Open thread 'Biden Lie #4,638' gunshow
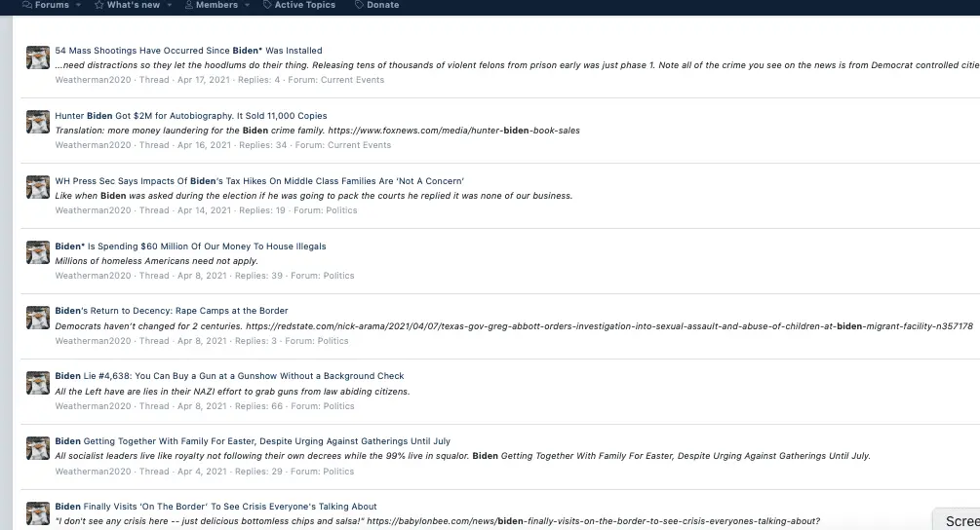The height and width of the screenshot is (530, 980). tap(229, 376)
